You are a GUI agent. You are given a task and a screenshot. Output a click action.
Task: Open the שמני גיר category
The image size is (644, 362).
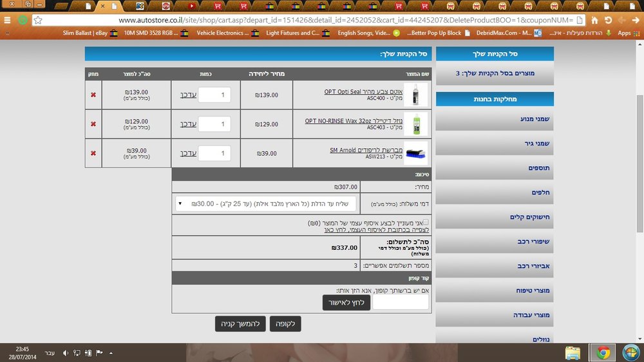[495, 144]
